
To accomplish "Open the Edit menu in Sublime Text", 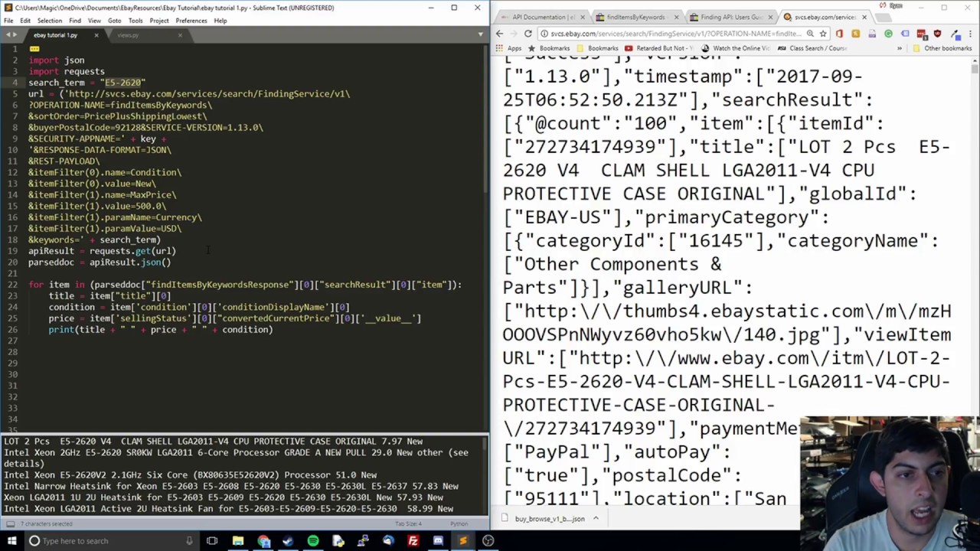I will (x=25, y=21).
